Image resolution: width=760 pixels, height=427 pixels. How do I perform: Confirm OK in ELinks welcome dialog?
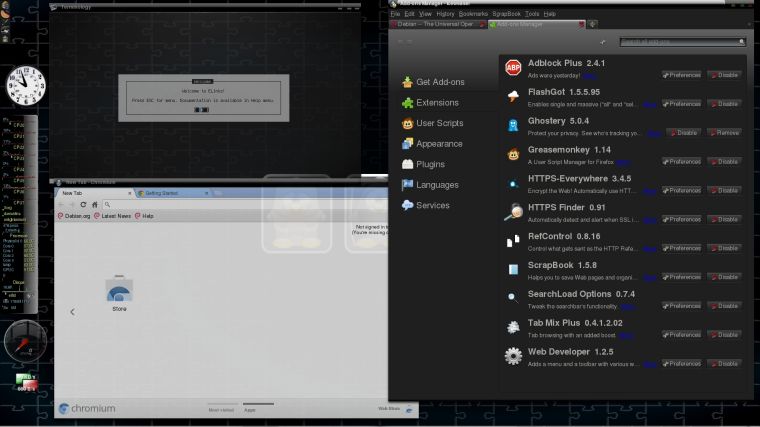[201, 110]
